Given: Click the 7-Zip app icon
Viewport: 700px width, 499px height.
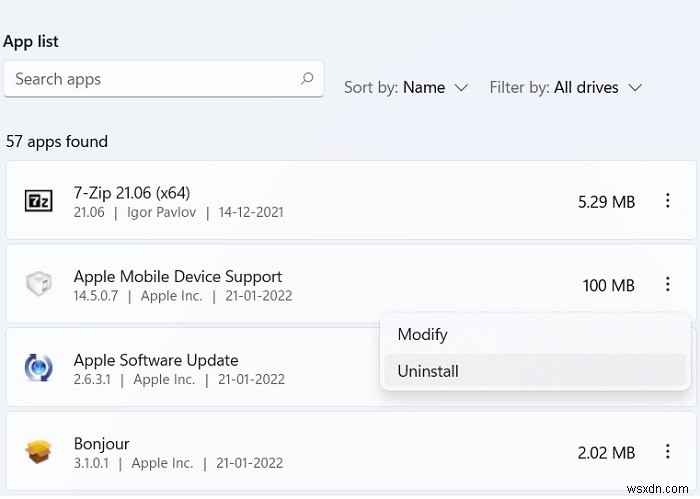Looking at the screenshot, I should (x=38, y=201).
